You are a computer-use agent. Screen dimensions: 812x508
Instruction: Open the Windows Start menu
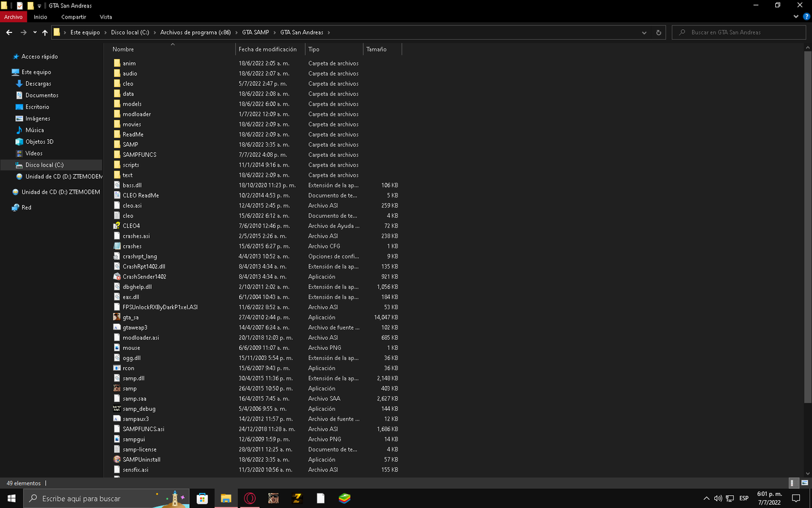coord(11,498)
